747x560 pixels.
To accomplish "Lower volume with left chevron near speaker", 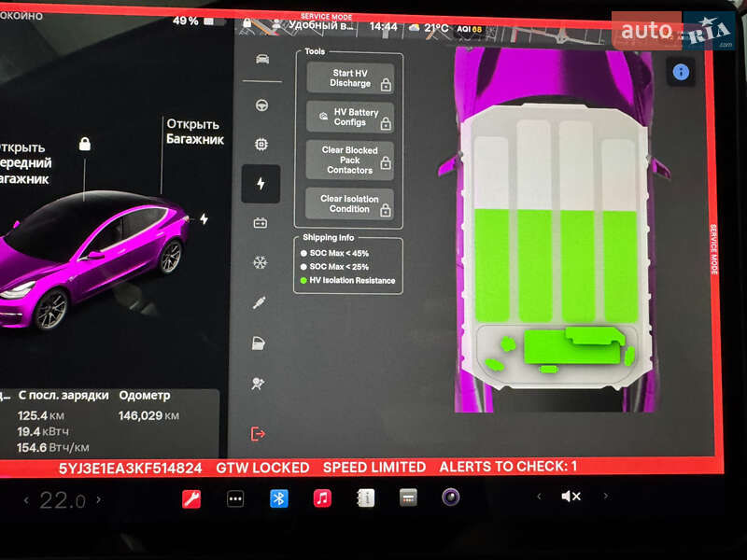I will tap(539, 497).
